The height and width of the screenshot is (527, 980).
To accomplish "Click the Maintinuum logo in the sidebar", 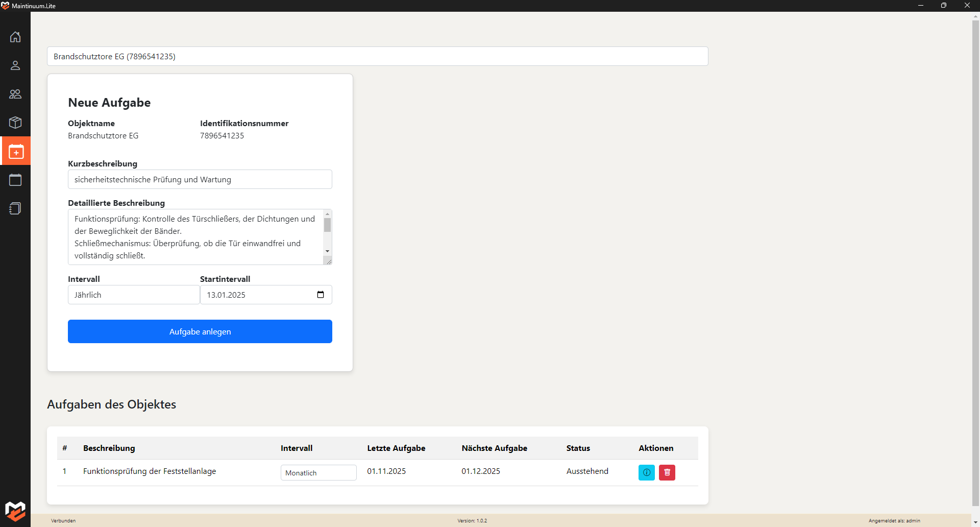I will coord(15,510).
